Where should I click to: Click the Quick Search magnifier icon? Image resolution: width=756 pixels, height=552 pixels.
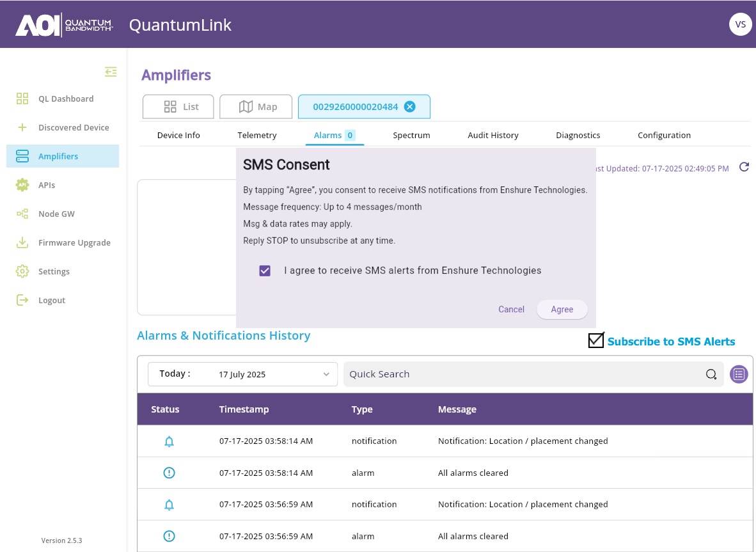coord(711,374)
